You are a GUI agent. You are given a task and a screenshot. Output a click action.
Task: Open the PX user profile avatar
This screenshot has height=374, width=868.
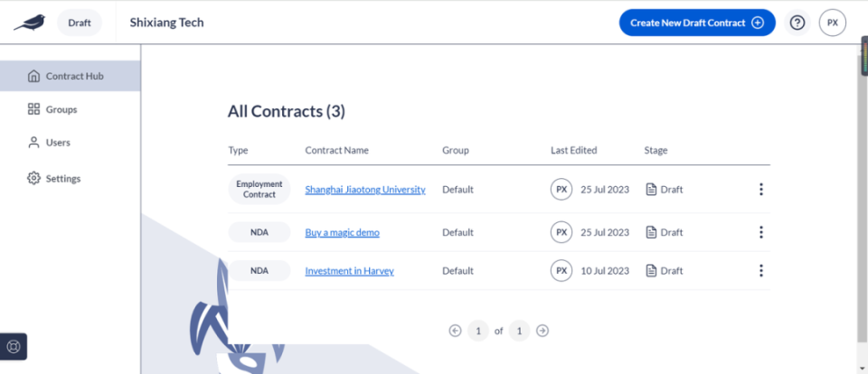(832, 23)
